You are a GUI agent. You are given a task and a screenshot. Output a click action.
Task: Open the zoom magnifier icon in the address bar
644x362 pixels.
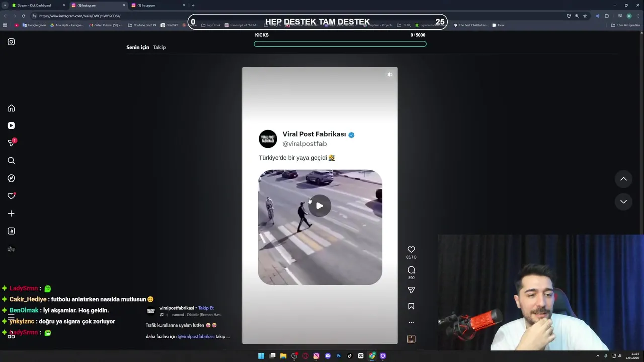[577, 16]
